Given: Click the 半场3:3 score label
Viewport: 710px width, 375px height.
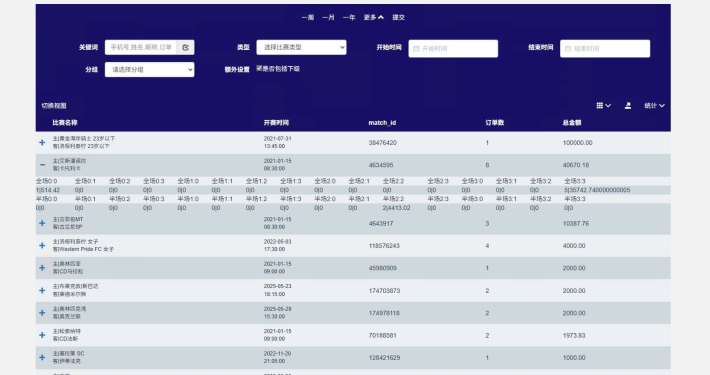Looking at the screenshot, I should 575,199.
